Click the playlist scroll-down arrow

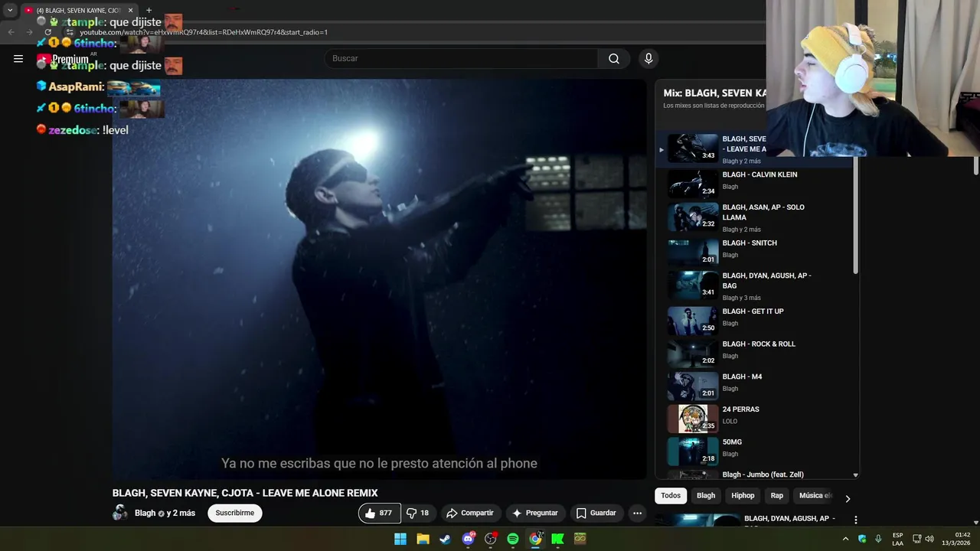tap(855, 475)
